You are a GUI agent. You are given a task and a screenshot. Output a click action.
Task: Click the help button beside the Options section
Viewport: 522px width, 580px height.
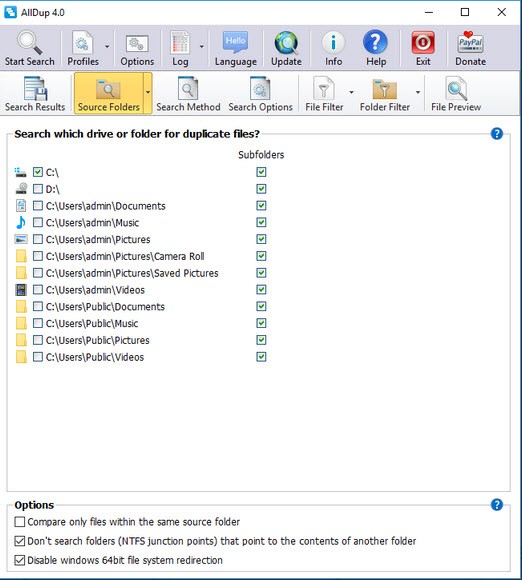click(496, 505)
